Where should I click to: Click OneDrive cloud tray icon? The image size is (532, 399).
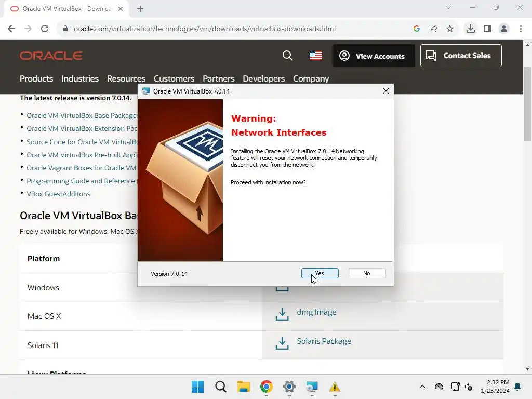click(x=438, y=387)
